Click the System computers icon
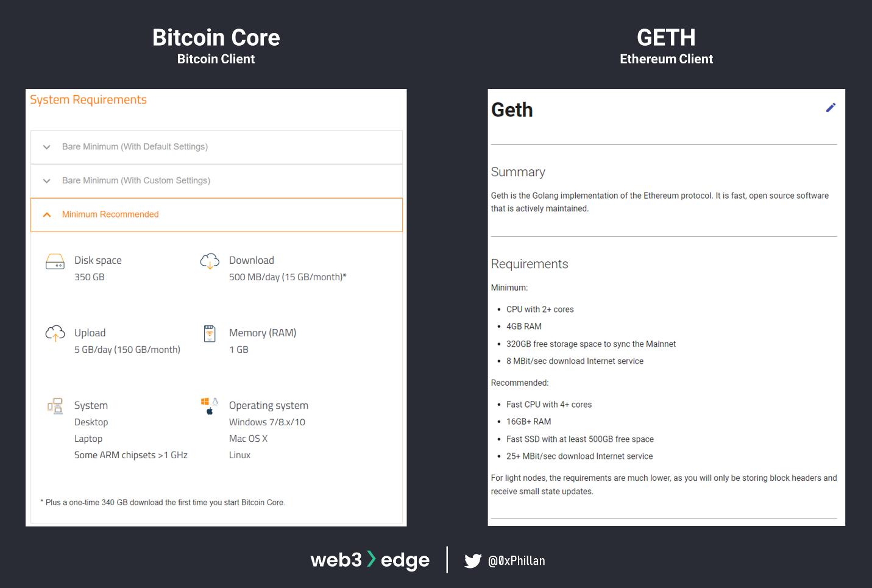This screenshot has height=588, width=872. 55,406
